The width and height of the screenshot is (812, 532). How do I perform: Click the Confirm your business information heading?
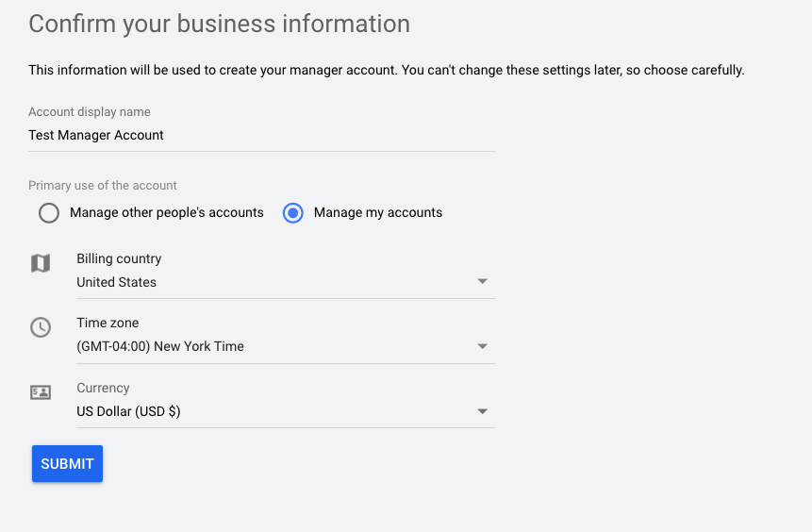[220, 24]
